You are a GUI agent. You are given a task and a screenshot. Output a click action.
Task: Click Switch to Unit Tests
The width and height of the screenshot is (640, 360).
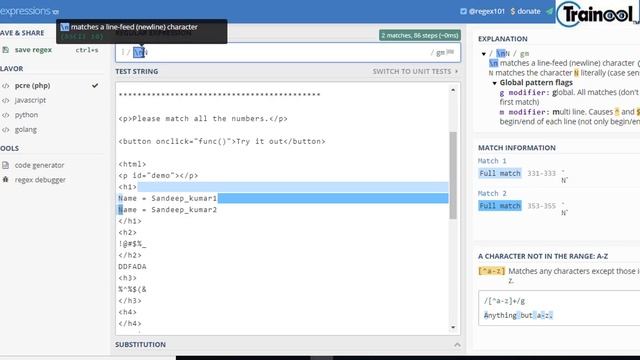pyautogui.click(x=415, y=71)
